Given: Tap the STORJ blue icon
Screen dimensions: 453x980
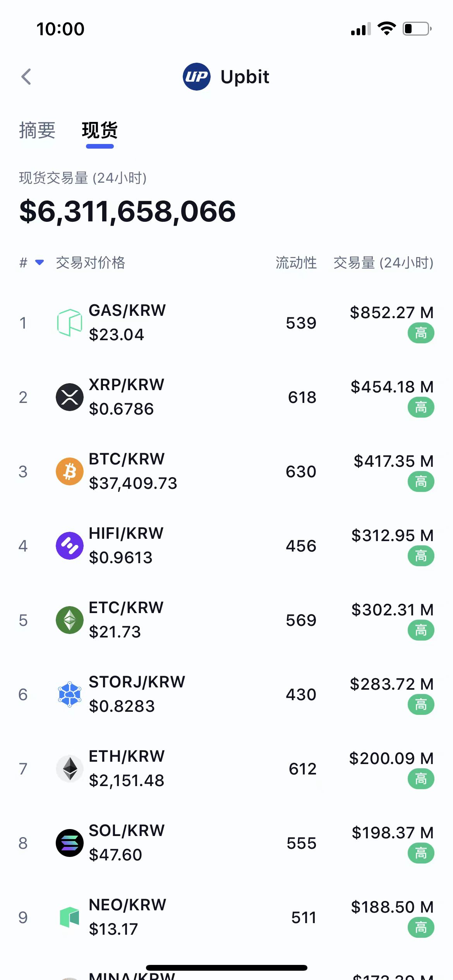Looking at the screenshot, I should tap(70, 694).
